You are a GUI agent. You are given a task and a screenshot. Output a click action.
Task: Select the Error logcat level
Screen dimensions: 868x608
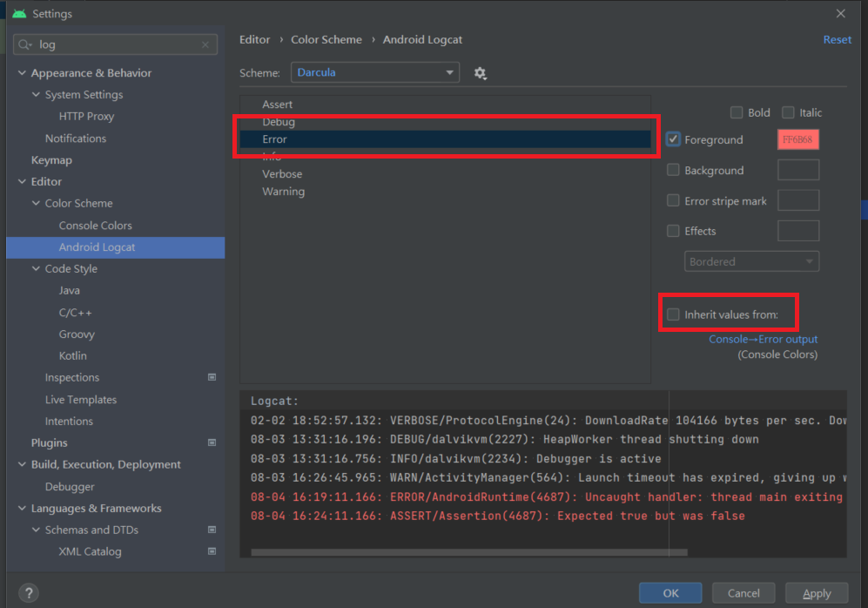446,139
